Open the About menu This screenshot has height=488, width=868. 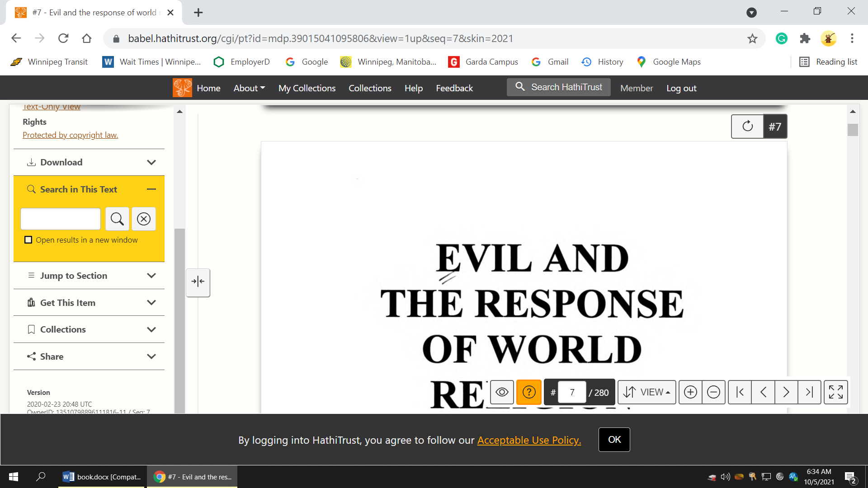point(249,88)
